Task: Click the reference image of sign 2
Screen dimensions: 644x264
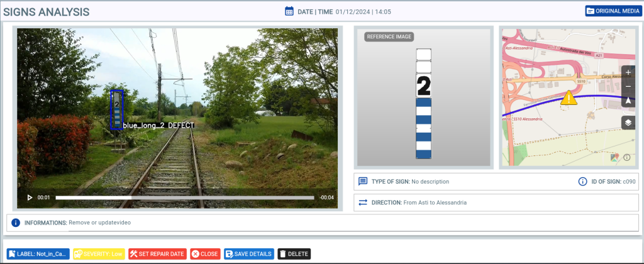Action: pos(423,104)
